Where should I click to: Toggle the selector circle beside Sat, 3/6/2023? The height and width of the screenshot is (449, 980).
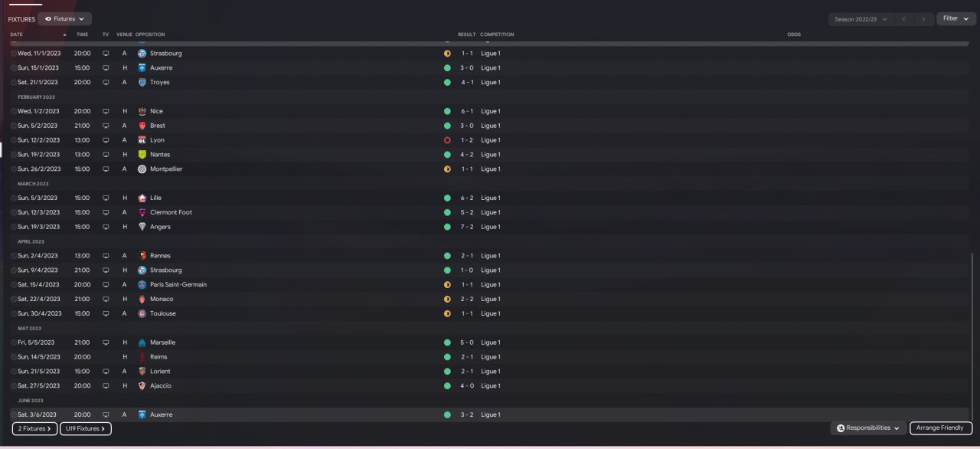[x=14, y=415]
